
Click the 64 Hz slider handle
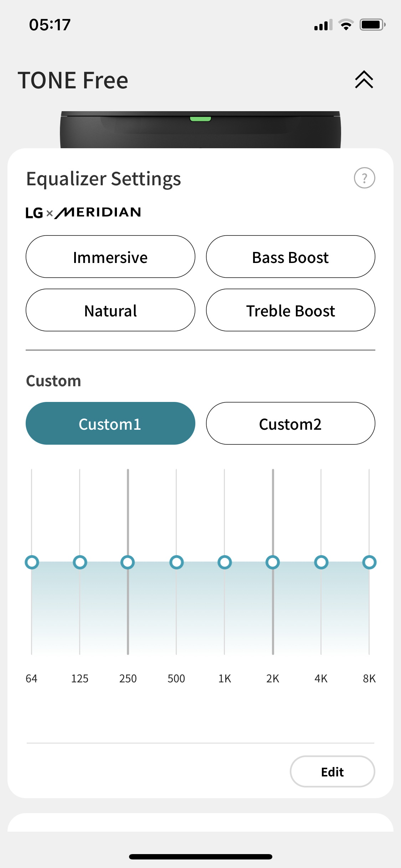(x=32, y=562)
